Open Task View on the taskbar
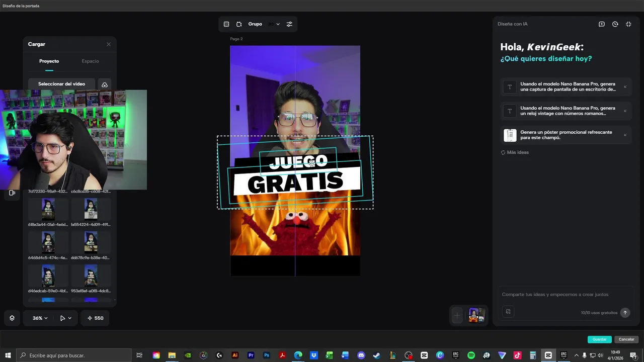This screenshot has width=644, height=362. click(x=139, y=355)
